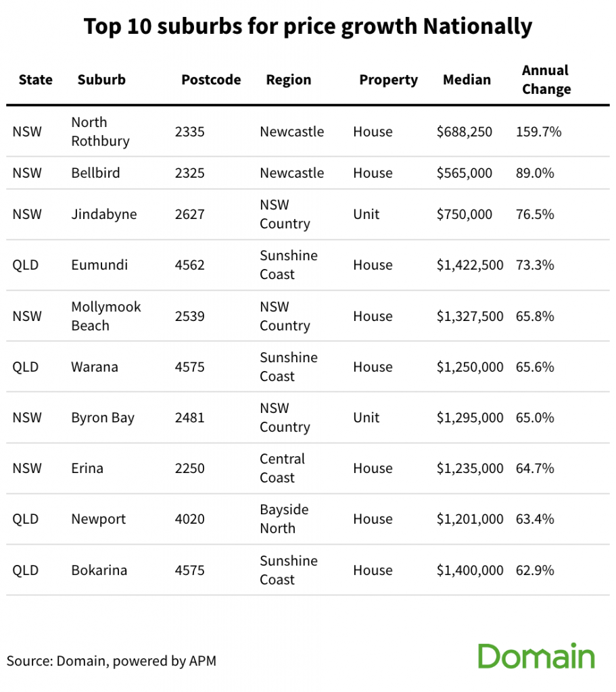Image resolution: width=616 pixels, height=692 pixels.
Task: Click the Postcode column header
Action: coord(211,80)
